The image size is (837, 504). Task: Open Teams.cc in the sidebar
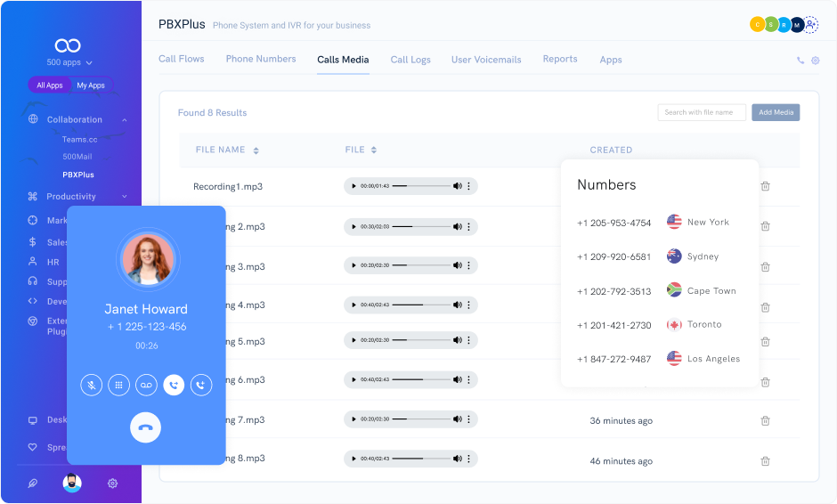pyautogui.click(x=79, y=139)
